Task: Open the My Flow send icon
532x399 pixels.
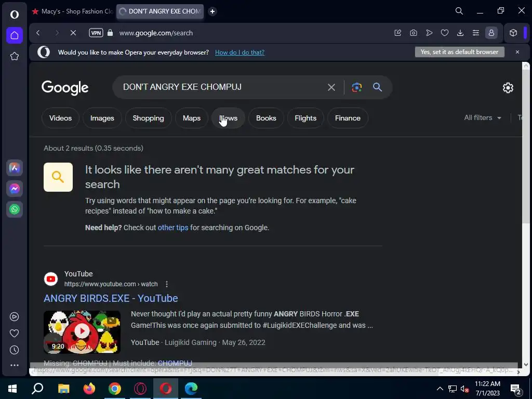Action: pyautogui.click(x=429, y=33)
